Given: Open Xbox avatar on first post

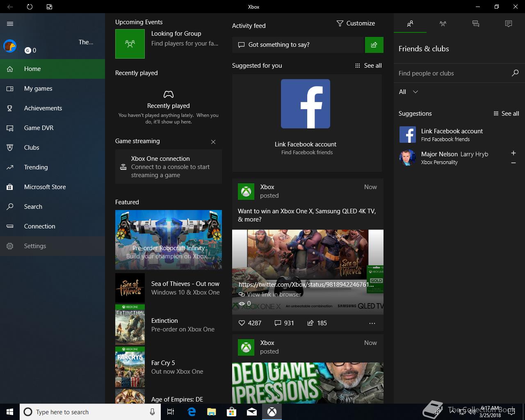Looking at the screenshot, I should point(246,191).
